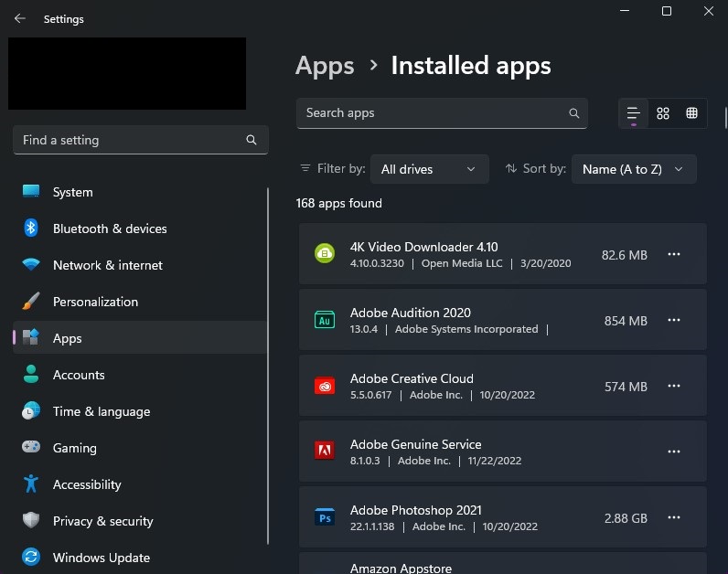
Task: Click the Adobe Photoshop 2021 name
Action: tap(416, 510)
